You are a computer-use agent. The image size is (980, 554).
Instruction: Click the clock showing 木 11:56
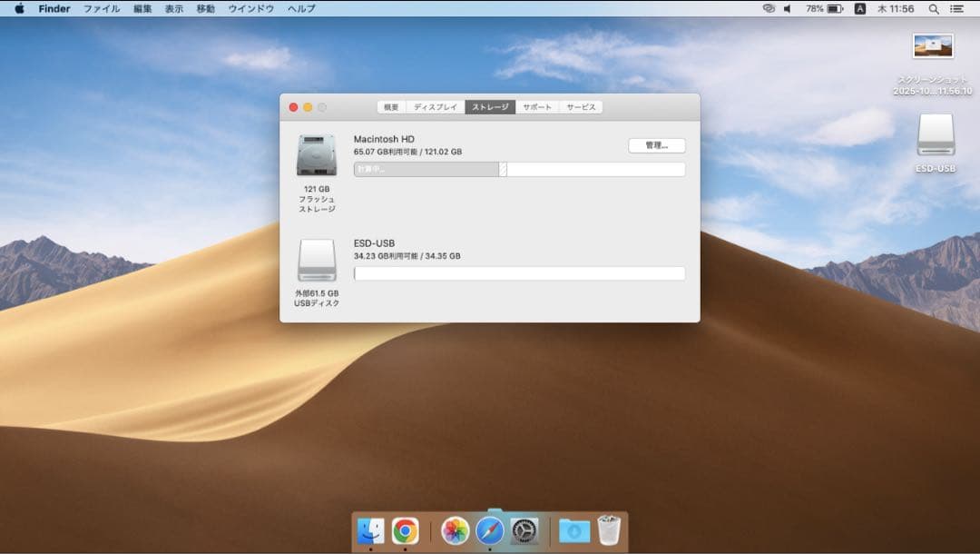coord(895,9)
